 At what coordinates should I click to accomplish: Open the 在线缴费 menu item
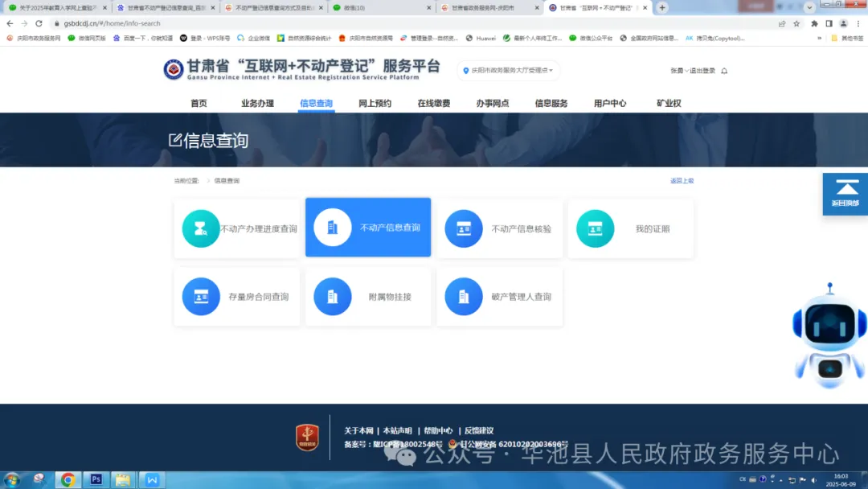432,103
